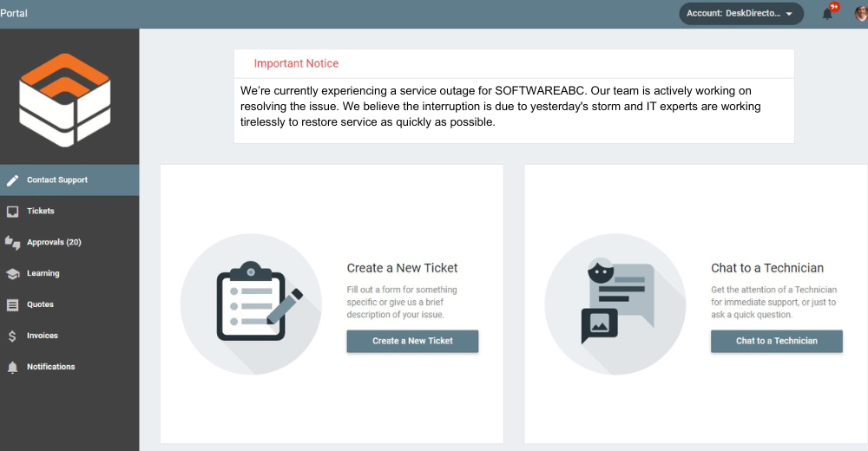Click the Learning graduation cap icon
Viewport: 868px width, 451px height.
click(12, 274)
